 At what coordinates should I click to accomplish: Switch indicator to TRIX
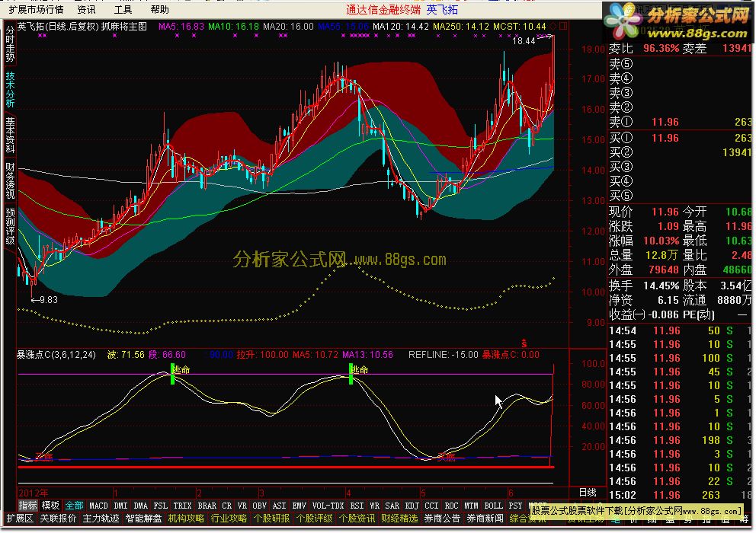coord(182,506)
